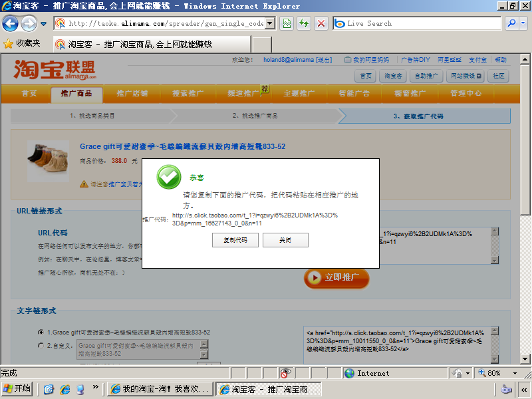The width and height of the screenshot is (532, 399).
Task: Click the boots product thumbnail
Action: [48, 161]
